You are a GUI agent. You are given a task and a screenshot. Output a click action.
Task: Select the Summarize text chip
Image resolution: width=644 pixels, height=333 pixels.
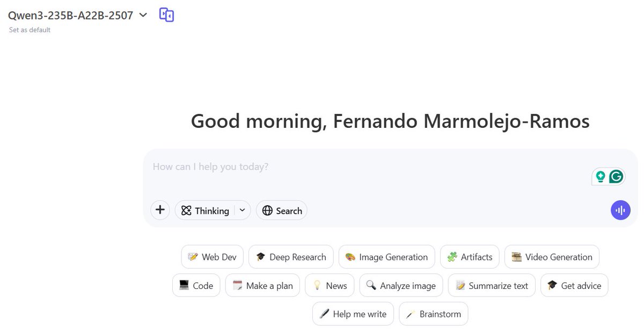coord(492,285)
